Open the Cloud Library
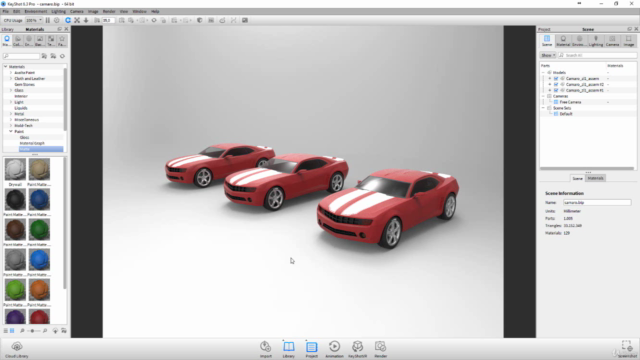Screen dimensions: 640x360 (17, 350)
